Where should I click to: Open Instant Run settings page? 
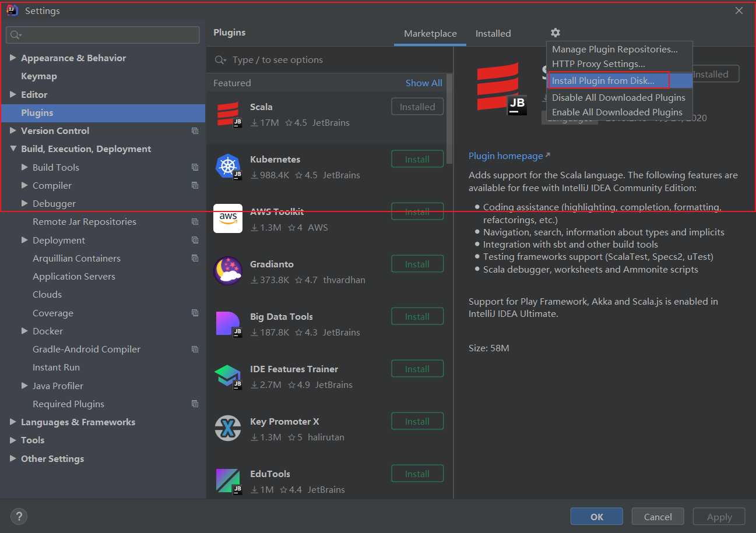pyautogui.click(x=56, y=368)
